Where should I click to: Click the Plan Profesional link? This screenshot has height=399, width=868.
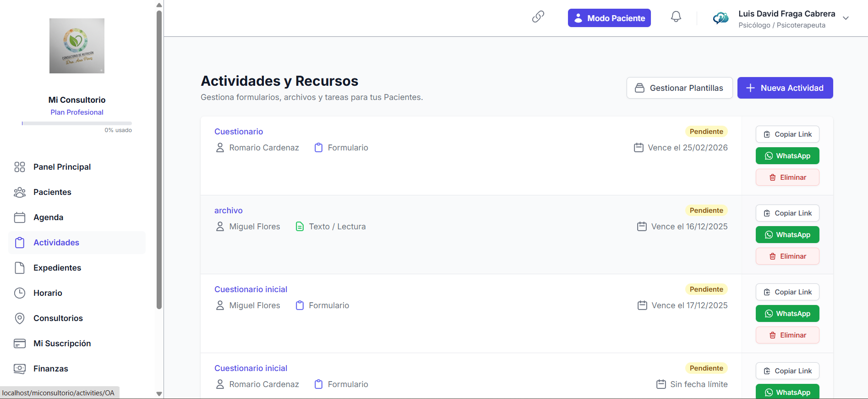[x=77, y=112]
